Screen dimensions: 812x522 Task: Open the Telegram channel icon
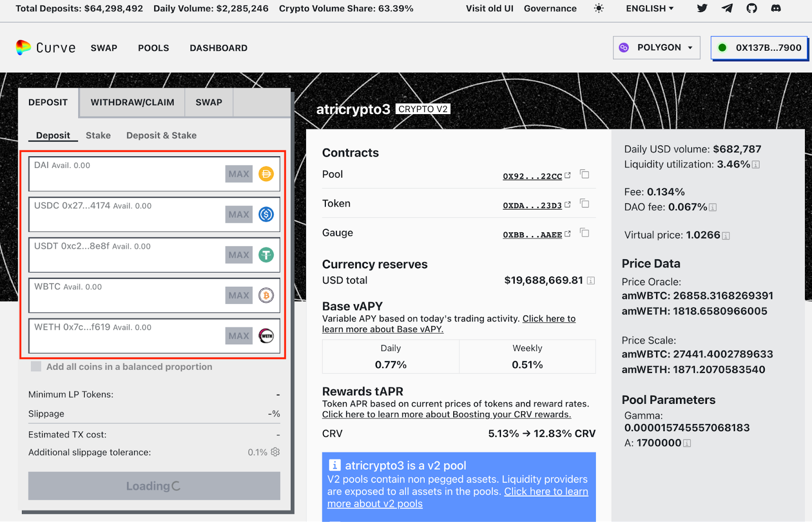pos(727,8)
